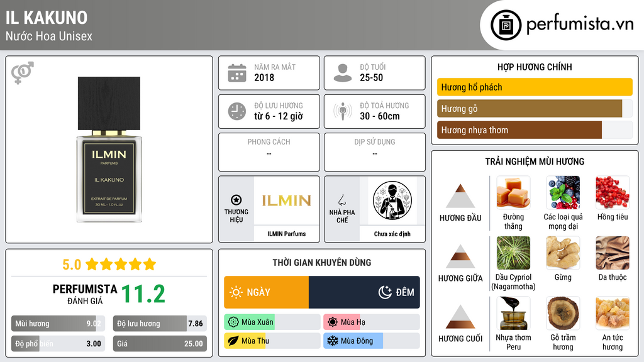Click the 2018 release year value

(264, 77)
